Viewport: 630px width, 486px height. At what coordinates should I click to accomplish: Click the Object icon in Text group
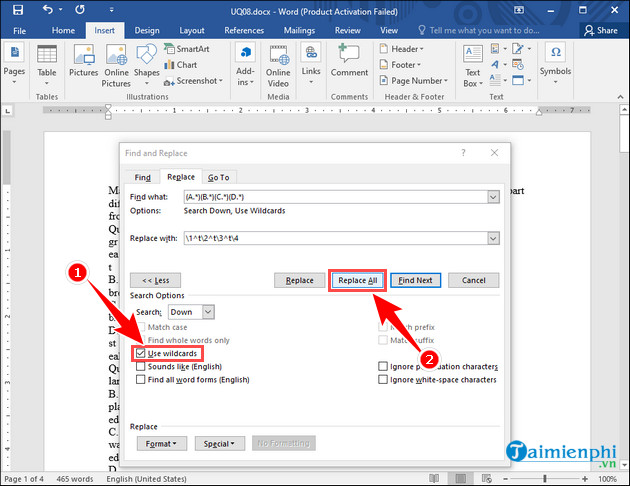pos(518,80)
